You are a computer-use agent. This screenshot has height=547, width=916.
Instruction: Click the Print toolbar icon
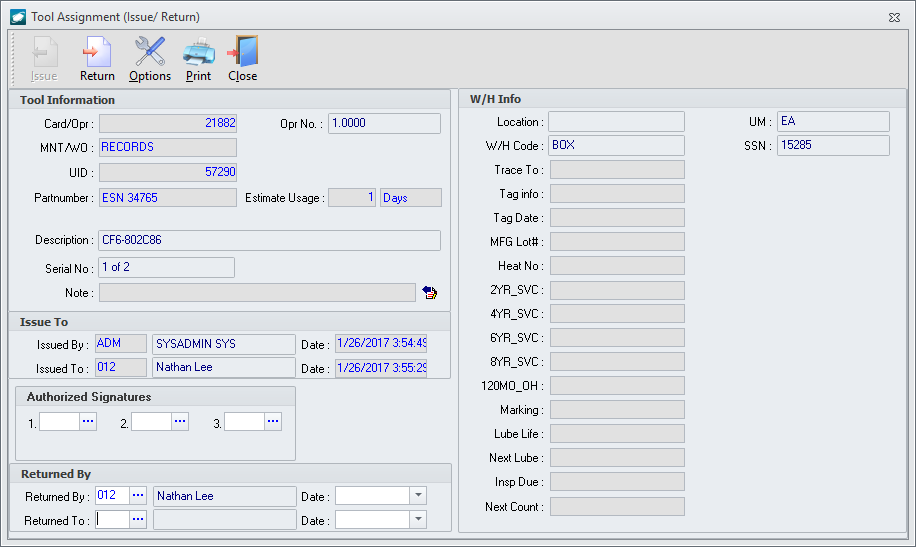coord(199,58)
